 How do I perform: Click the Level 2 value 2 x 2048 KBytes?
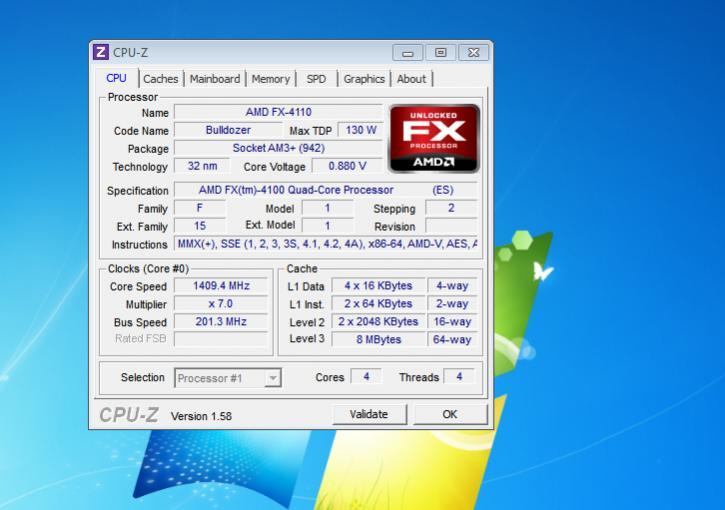pyautogui.click(x=378, y=321)
